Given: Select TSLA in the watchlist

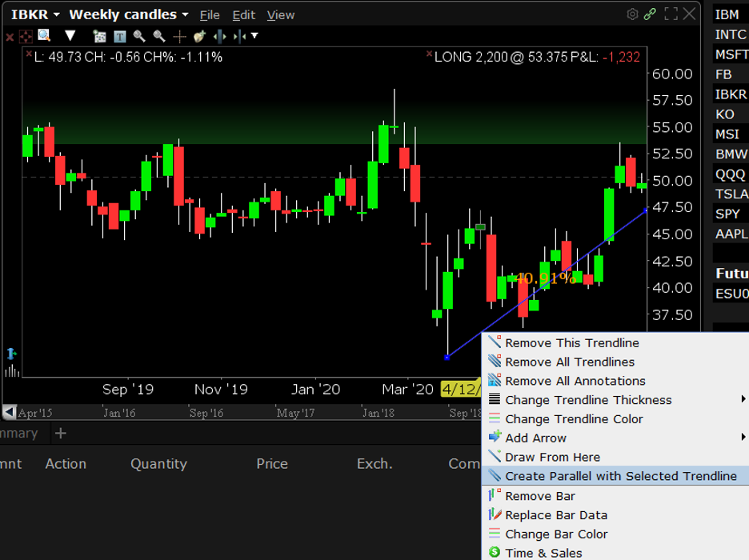Looking at the screenshot, I should (731, 194).
